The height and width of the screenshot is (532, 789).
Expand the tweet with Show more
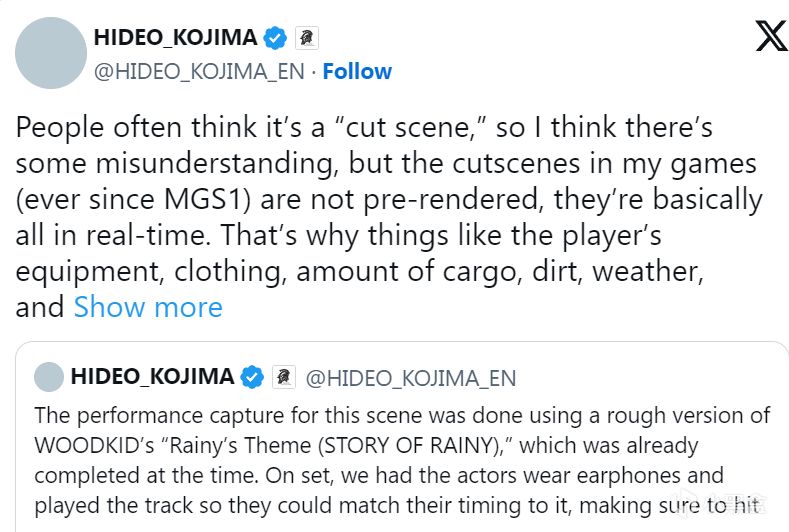pos(148,307)
